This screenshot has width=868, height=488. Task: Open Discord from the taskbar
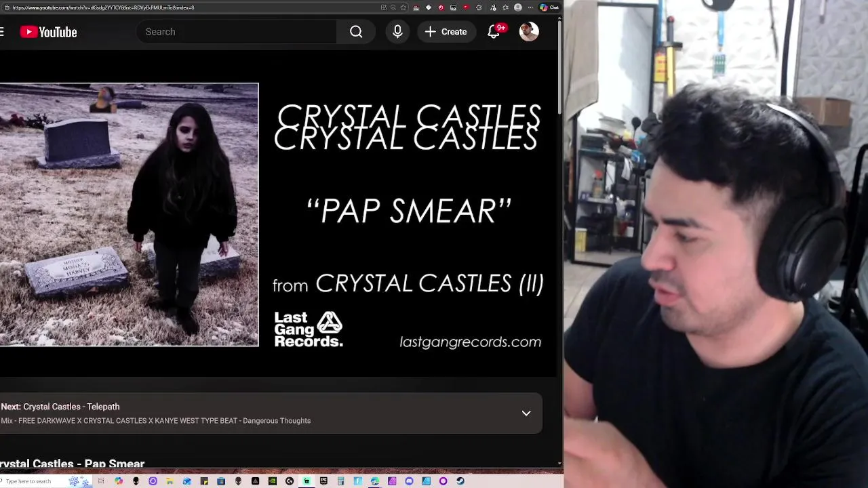[409, 481]
